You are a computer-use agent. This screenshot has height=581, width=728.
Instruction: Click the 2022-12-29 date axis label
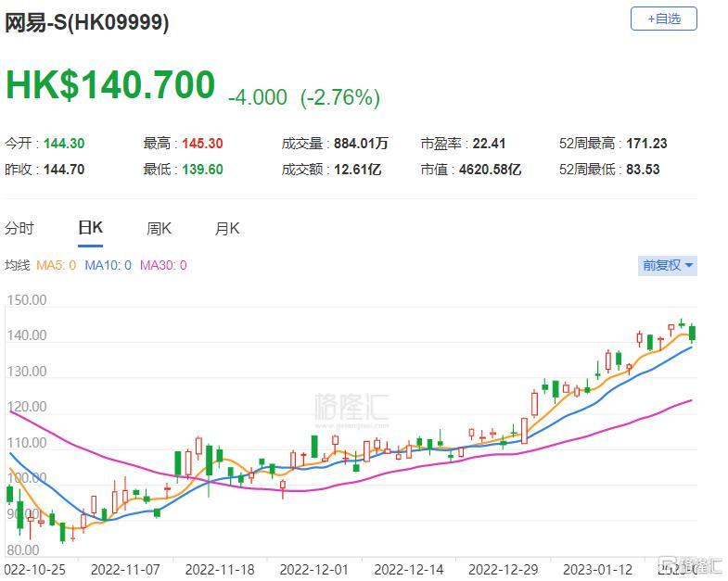tap(503, 569)
